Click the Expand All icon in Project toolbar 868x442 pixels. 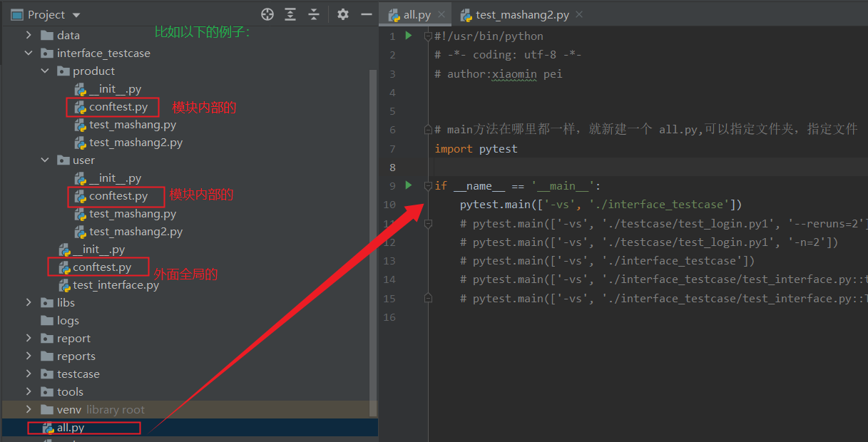pos(291,14)
